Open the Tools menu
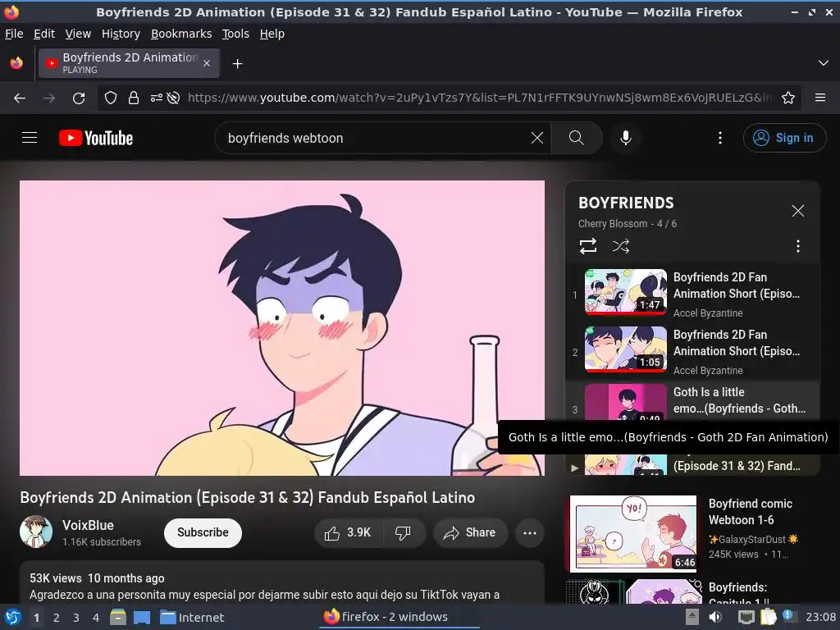 coord(235,34)
